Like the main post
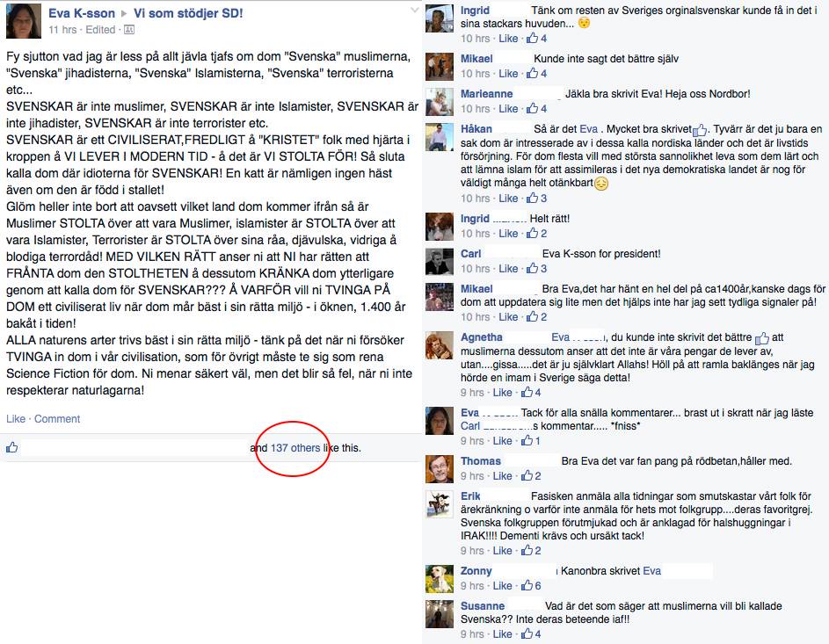 16,419
